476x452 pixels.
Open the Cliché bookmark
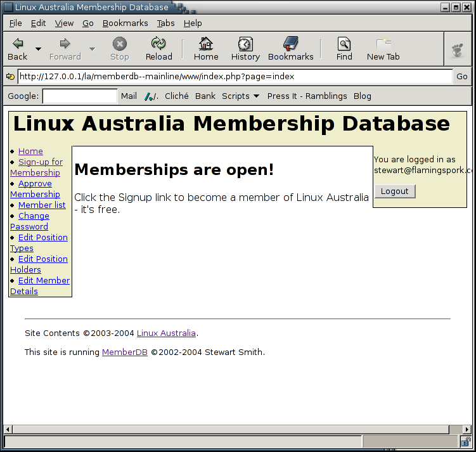click(x=176, y=96)
